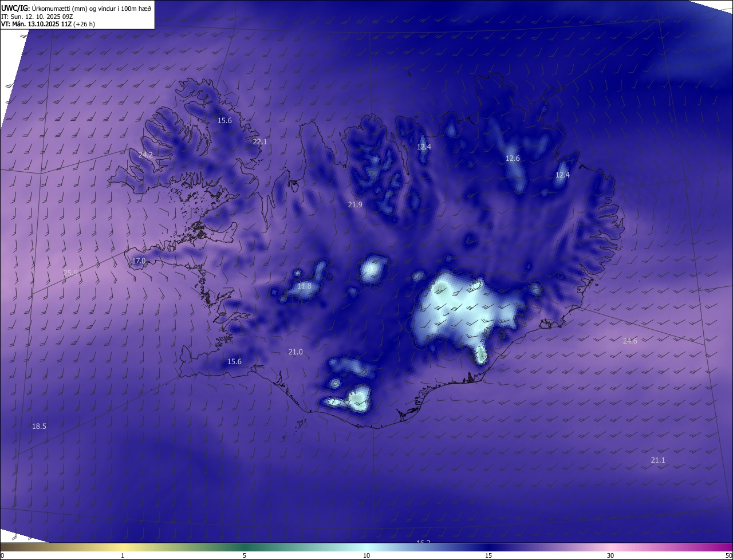733x560 pixels.
Task: Click the UWC/IG map title line
Action: click(76, 7)
